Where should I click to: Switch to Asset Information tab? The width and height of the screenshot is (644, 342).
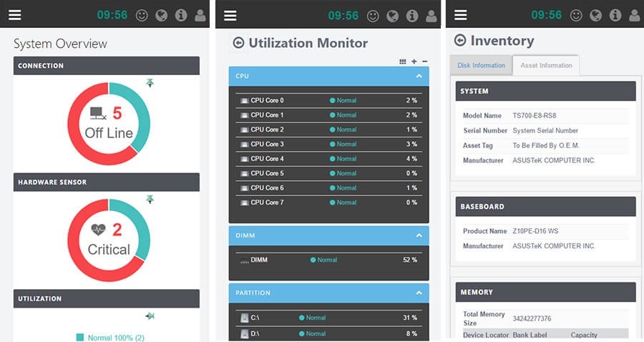tap(546, 65)
